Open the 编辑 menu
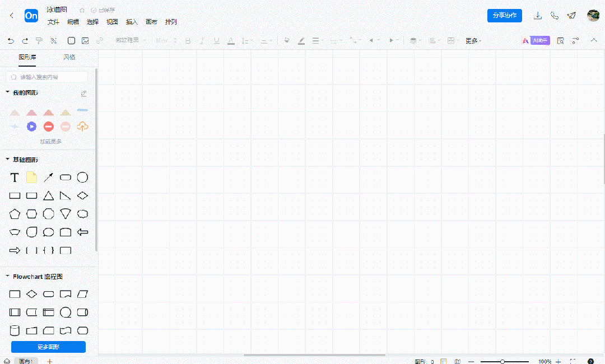Image resolution: width=605 pixels, height=364 pixels. pyautogui.click(x=73, y=22)
